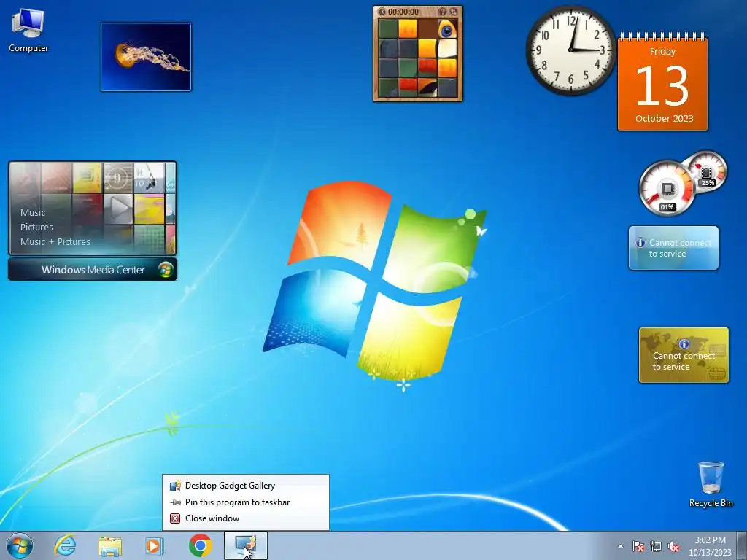
Task: Click the puzzle gadget shuffle icon
Action: pyautogui.click(x=454, y=12)
